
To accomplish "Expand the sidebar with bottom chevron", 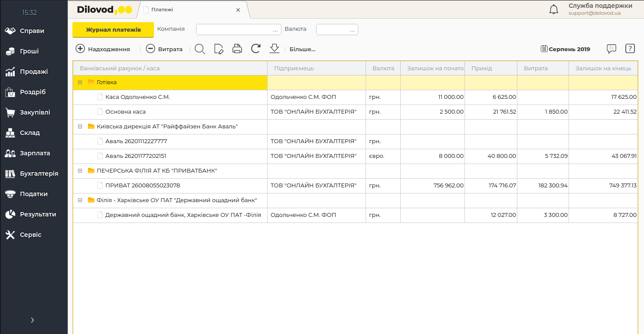I will [33, 320].
